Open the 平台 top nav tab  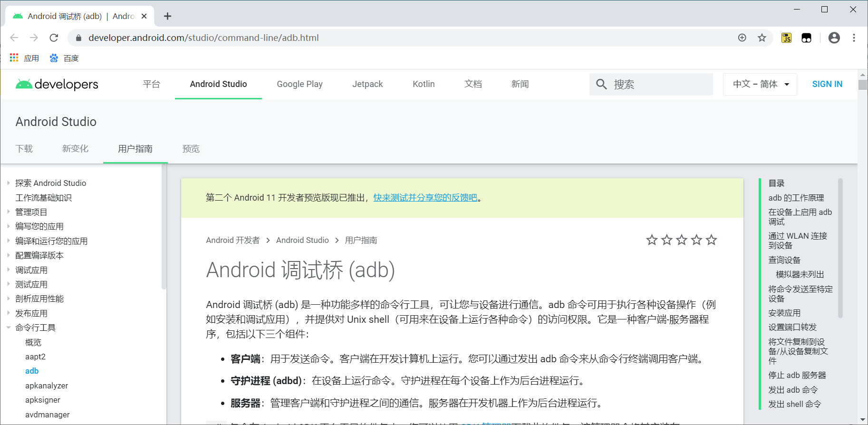click(x=152, y=84)
